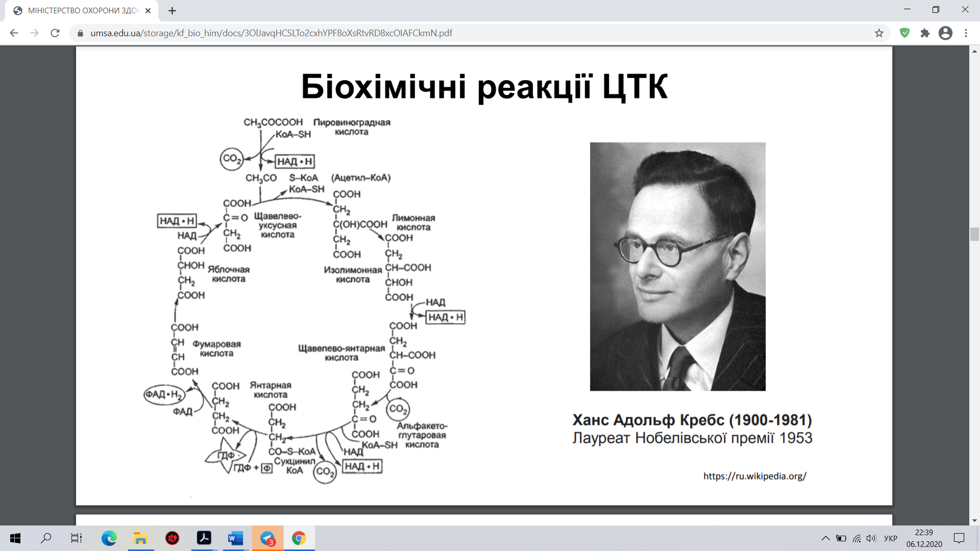Viewport: 980px width, 551px height.
Task: Click the scroll up arrow of the page scrollbar
Action: click(974, 51)
